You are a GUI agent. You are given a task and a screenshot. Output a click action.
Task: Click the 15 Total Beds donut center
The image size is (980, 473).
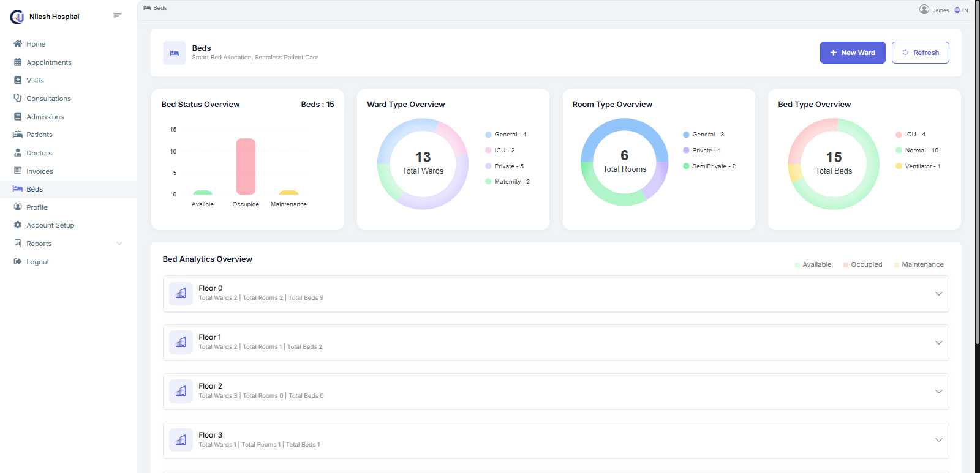tap(834, 163)
